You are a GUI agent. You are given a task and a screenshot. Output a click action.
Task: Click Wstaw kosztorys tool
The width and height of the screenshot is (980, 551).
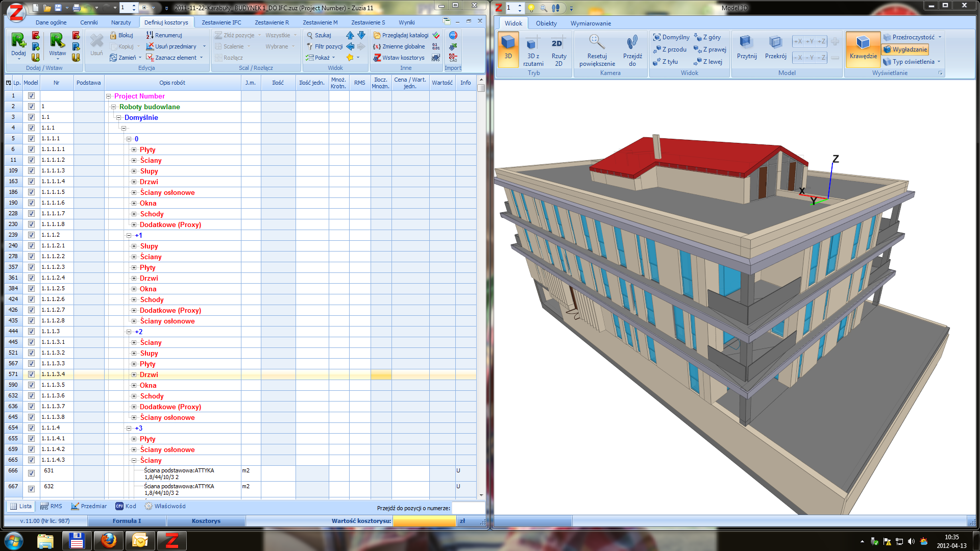click(399, 58)
